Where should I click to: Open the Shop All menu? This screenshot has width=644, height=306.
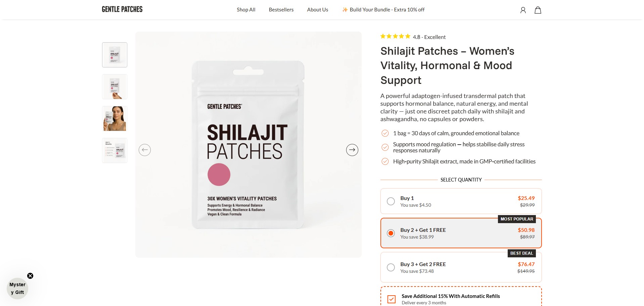coord(246,10)
